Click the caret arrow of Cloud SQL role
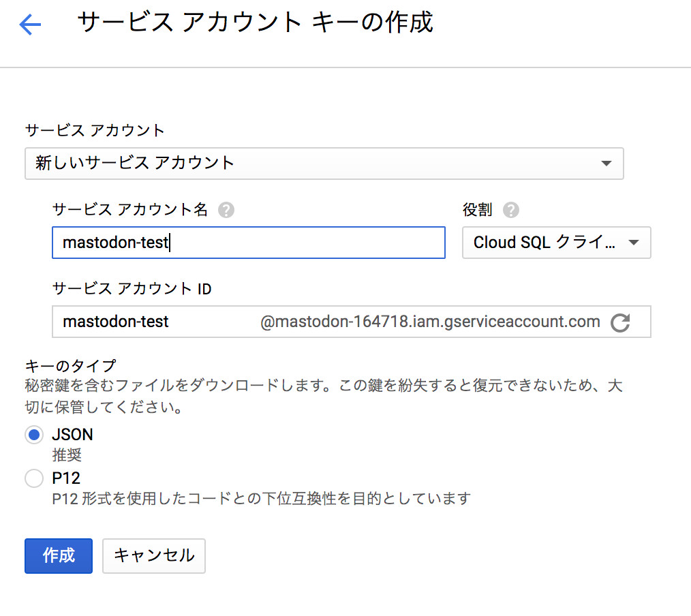 [633, 243]
